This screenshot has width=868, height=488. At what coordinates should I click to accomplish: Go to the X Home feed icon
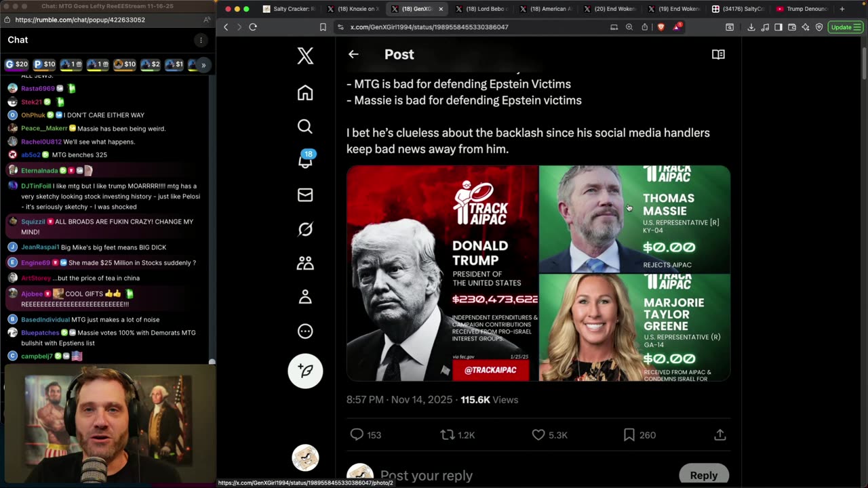[x=305, y=93]
